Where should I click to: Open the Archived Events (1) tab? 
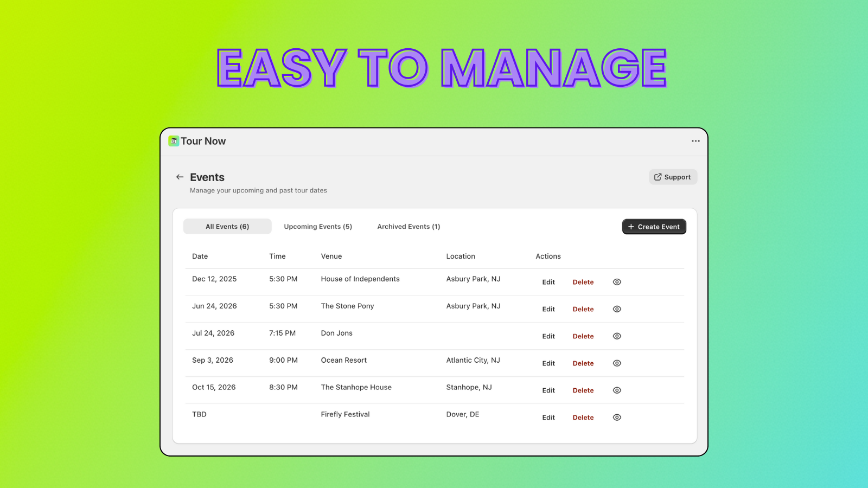408,226
